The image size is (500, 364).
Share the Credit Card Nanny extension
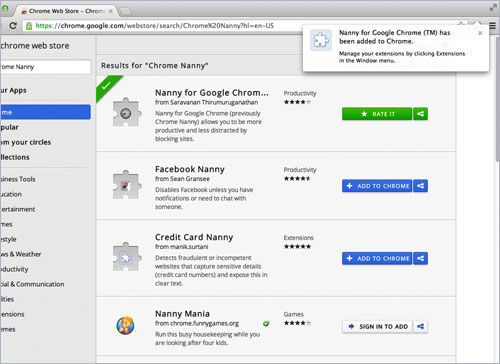point(421,258)
